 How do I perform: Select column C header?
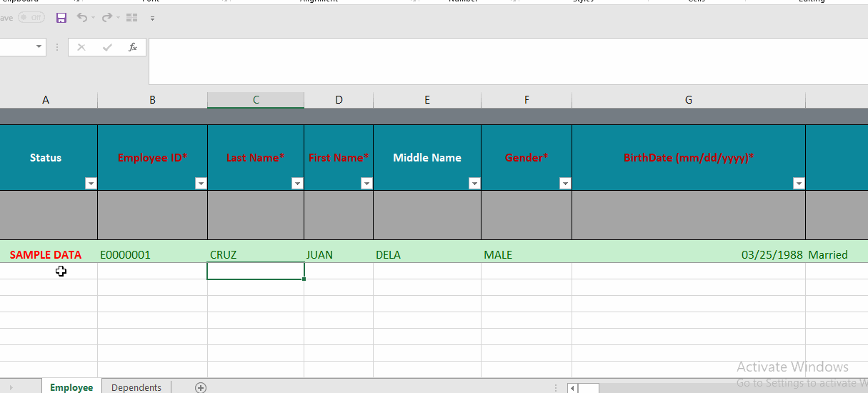click(256, 100)
